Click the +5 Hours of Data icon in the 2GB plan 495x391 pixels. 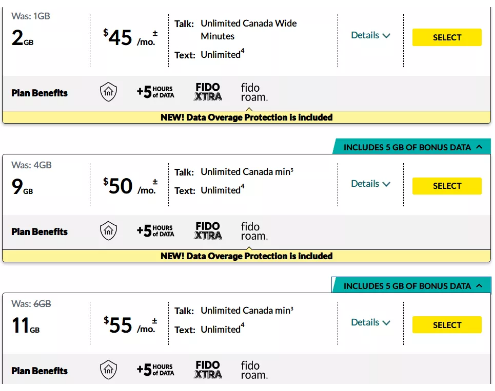point(155,92)
